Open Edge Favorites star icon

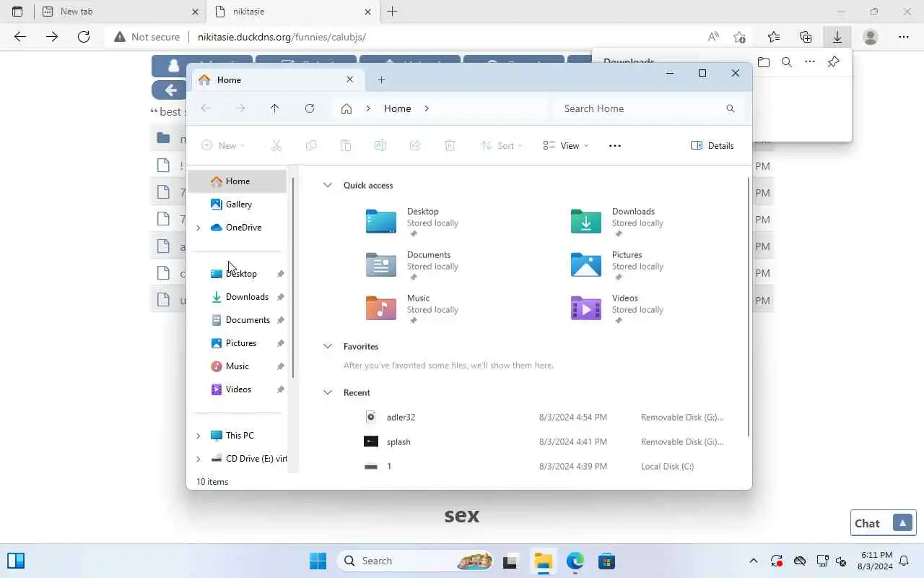tap(774, 37)
